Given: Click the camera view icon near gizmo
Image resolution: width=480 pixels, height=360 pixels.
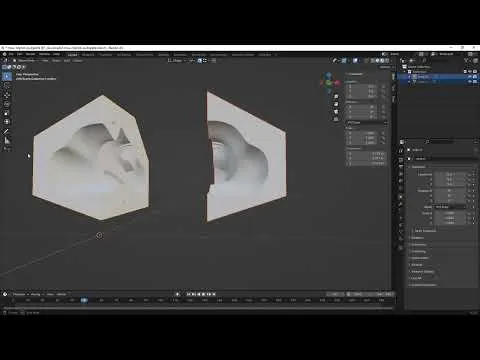Looking at the screenshot, I should click(336, 111).
